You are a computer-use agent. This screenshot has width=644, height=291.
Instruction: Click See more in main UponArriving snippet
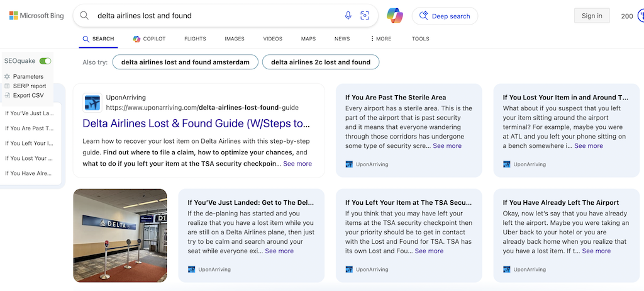click(297, 163)
